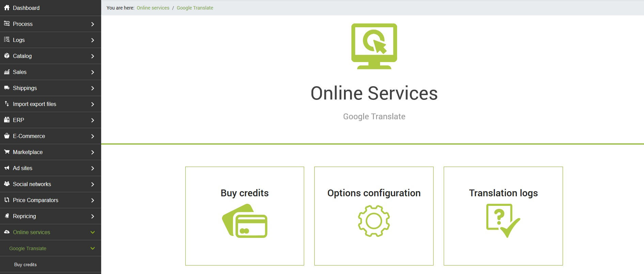Open the Social networks menu item
The width and height of the screenshot is (644, 274).
tap(50, 184)
